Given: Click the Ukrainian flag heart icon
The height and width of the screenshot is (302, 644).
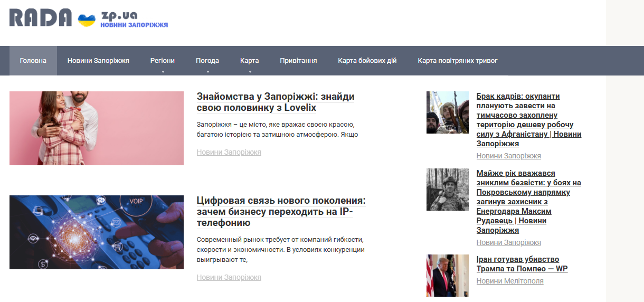Looking at the screenshot, I should (x=87, y=20).
